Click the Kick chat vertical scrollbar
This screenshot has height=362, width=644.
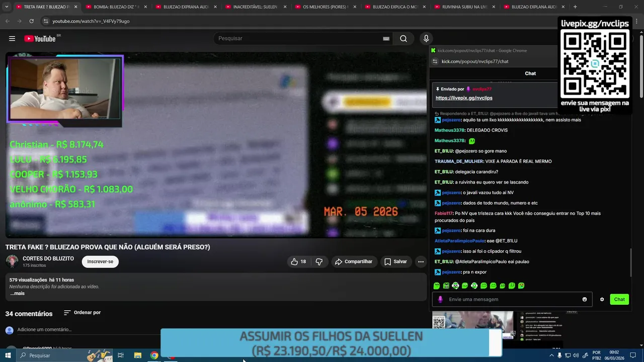631,261
